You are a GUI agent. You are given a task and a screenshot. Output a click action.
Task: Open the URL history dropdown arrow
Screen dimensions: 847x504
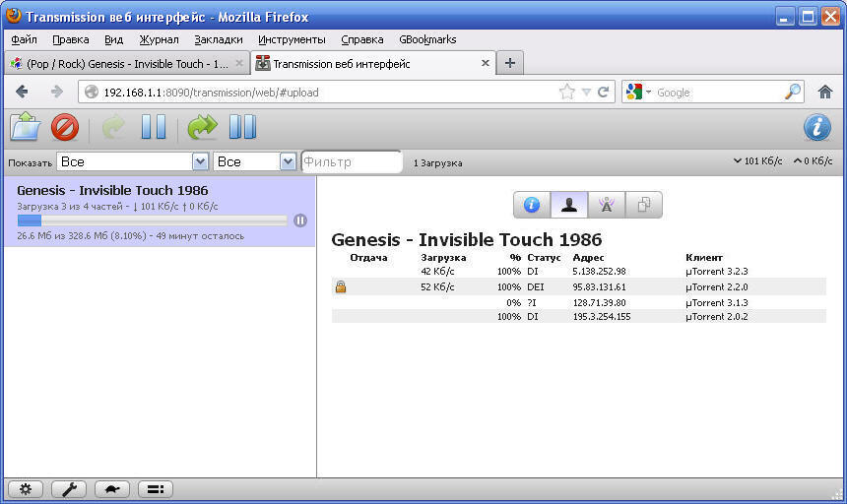click(586, 93)
